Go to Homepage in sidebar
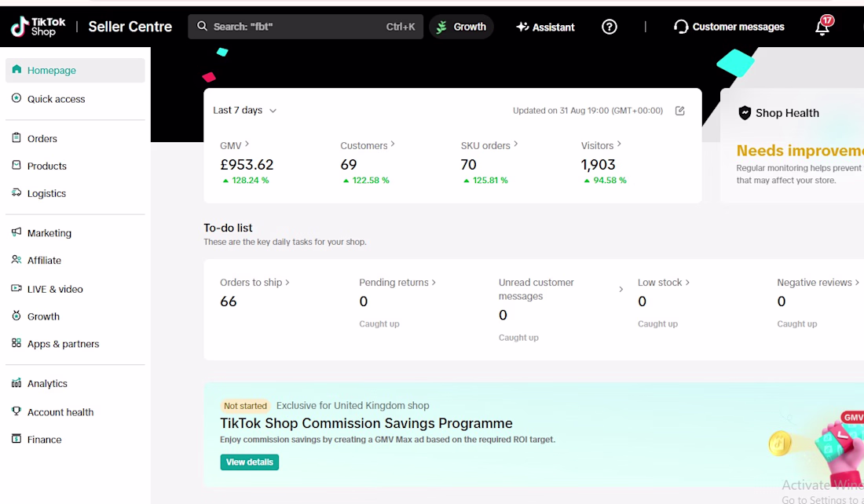This screenshot has height=504, width=864. pyautogui.click(x=75, y=70)
